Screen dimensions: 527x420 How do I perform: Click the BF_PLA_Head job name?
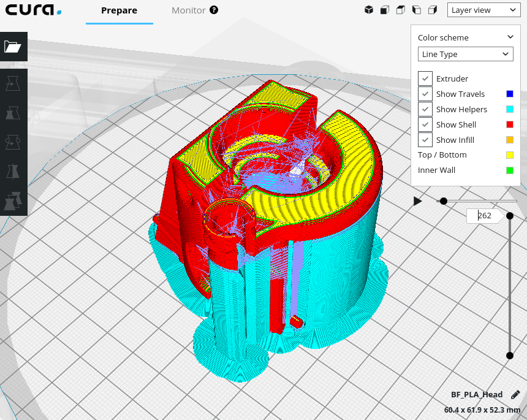(477, 395)
